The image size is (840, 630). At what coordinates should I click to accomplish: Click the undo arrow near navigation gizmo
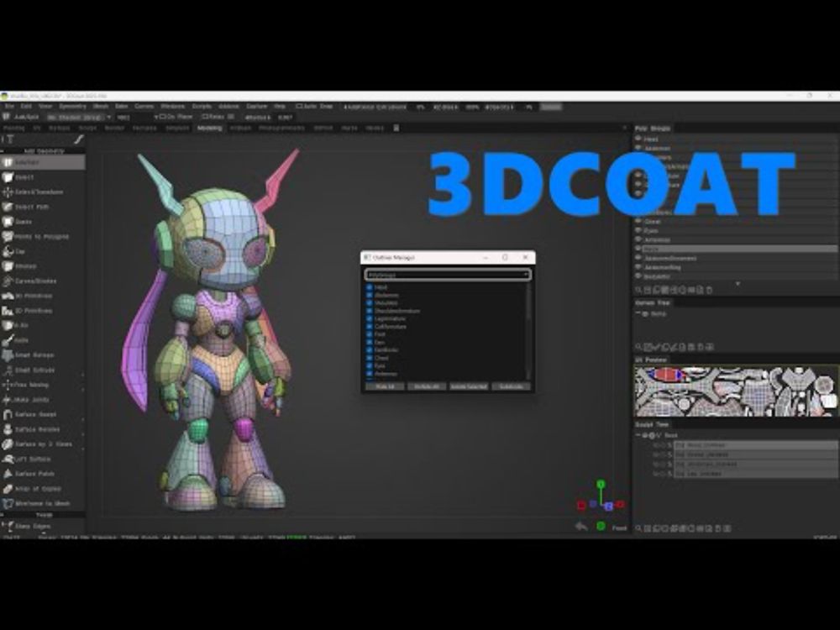click(x=581, y=528)
